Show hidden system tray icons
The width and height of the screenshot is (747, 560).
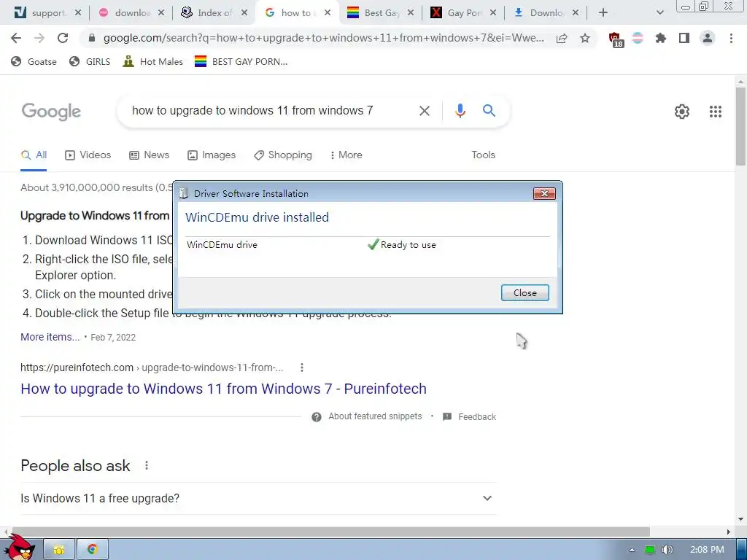[632, 550]
